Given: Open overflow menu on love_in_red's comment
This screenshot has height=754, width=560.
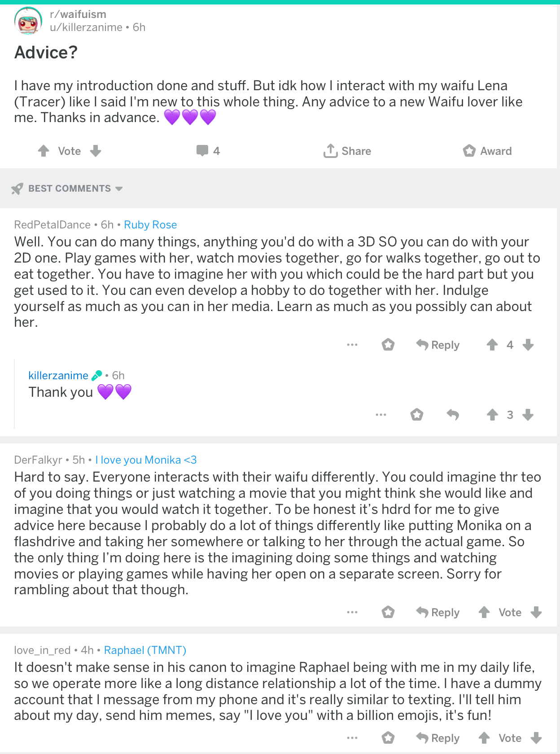Looking at the screenshot, I should [x=352, y=738].
